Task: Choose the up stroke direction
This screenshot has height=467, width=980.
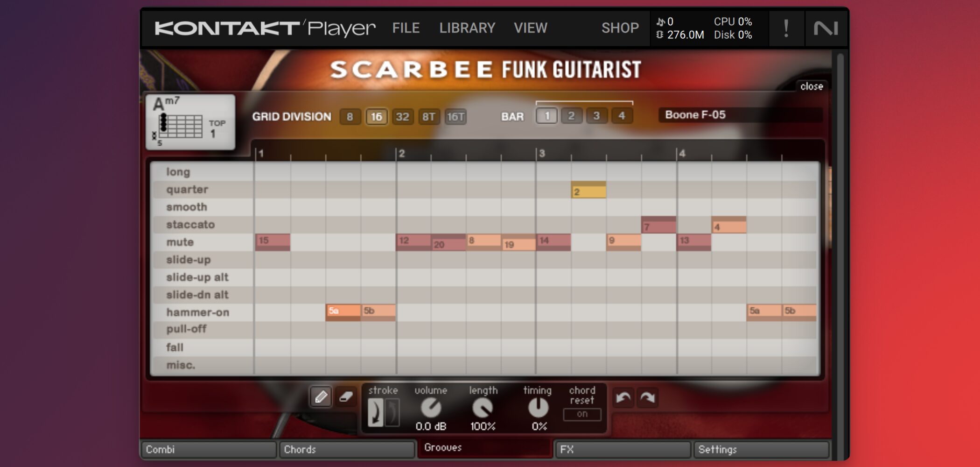Action: coord(392,413)
